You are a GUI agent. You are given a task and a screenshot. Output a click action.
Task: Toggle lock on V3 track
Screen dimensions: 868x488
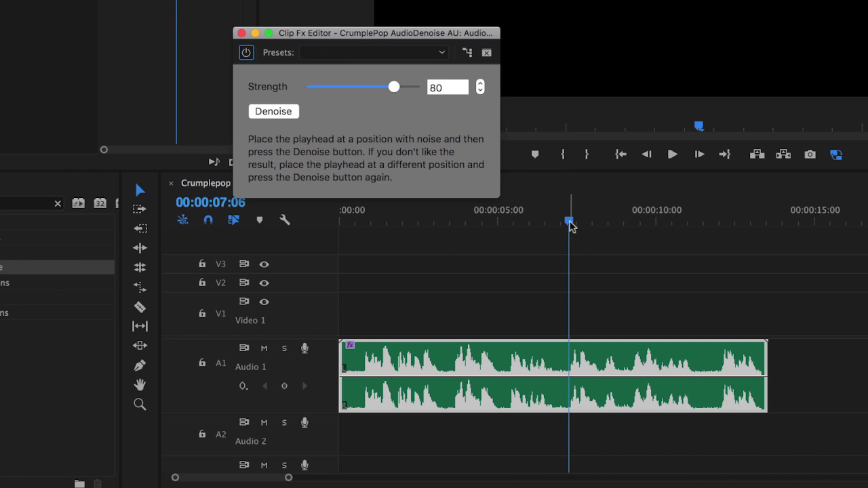point(202,264)
